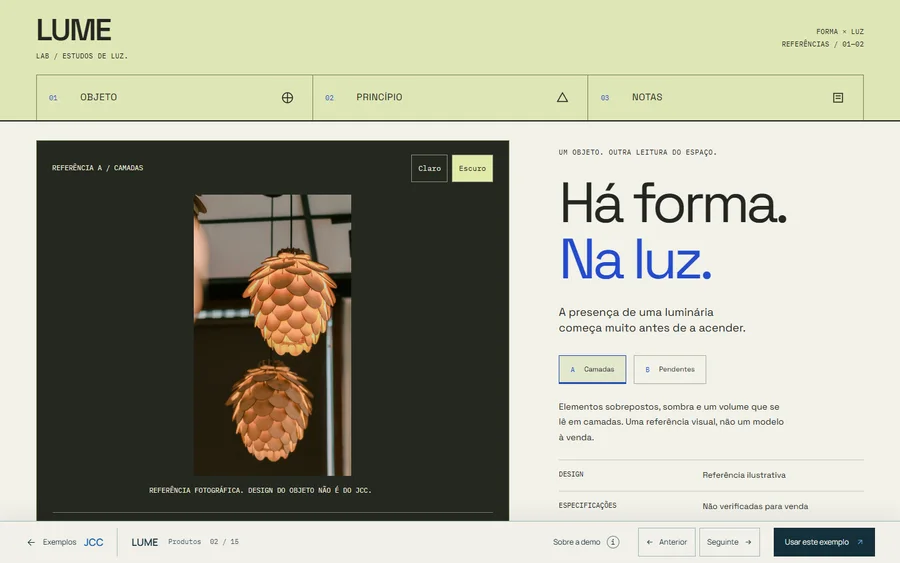Click the 'Há forma.' headline
Viewport: 900px width, 563px height.
pos(673,203)
